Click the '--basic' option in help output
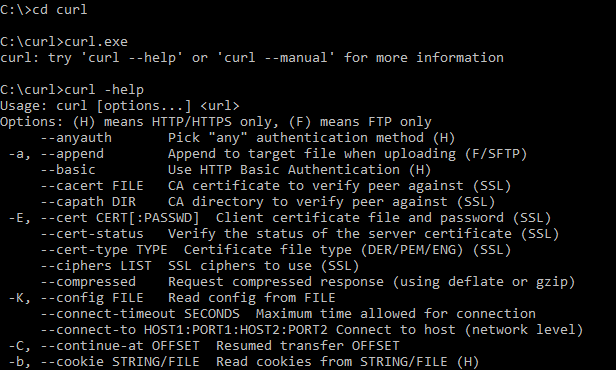The height and width of the screenshot is (370, 616). (68, 170)
